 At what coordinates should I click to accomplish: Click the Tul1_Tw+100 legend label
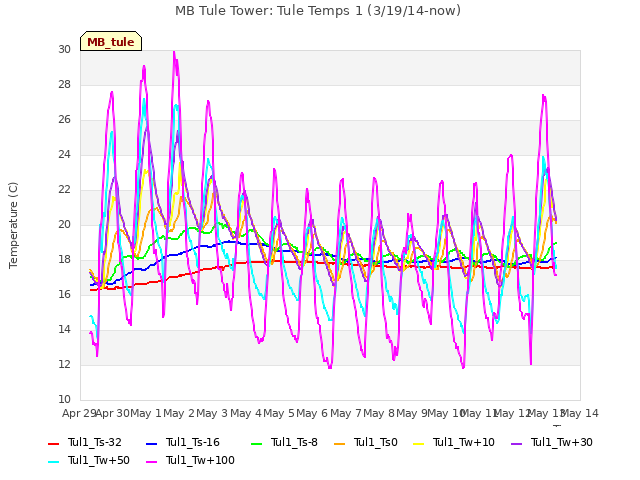point(200,460)
